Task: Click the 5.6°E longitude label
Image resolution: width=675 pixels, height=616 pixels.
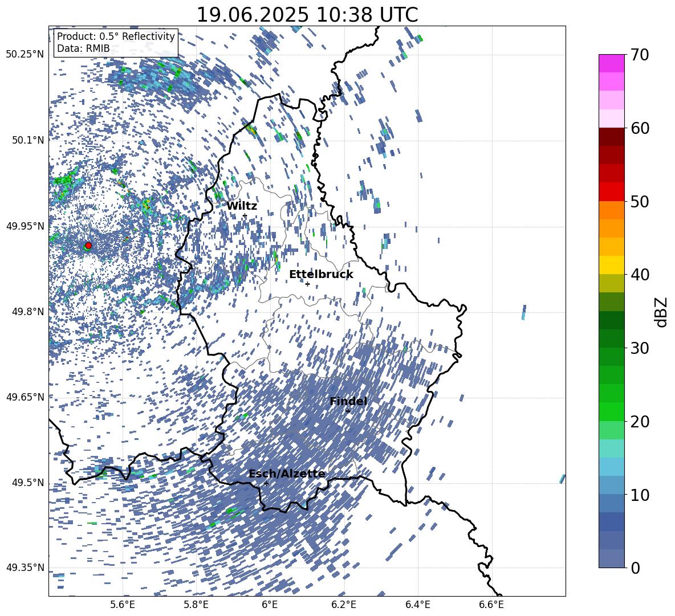Action: [123, 605]
